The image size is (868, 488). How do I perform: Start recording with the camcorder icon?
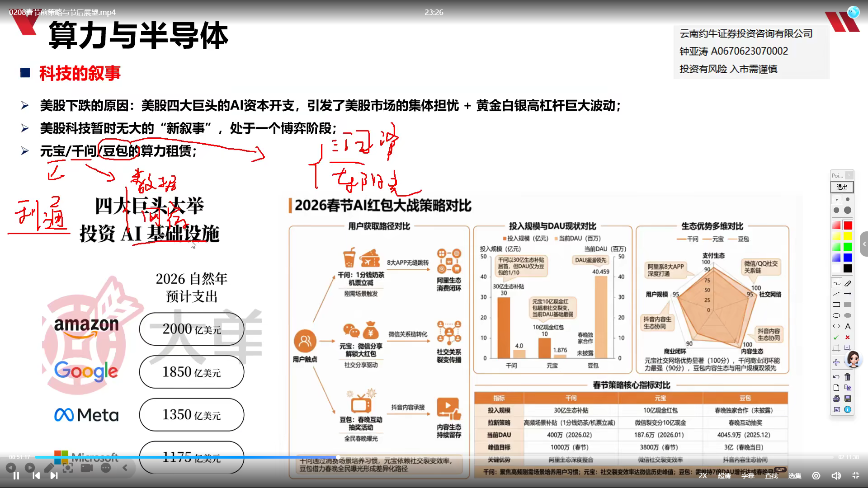pos(87,468)
